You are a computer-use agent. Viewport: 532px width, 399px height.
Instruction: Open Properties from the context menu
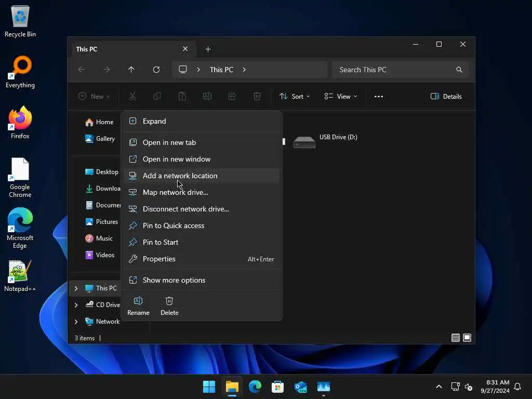(x=202, y=259)
